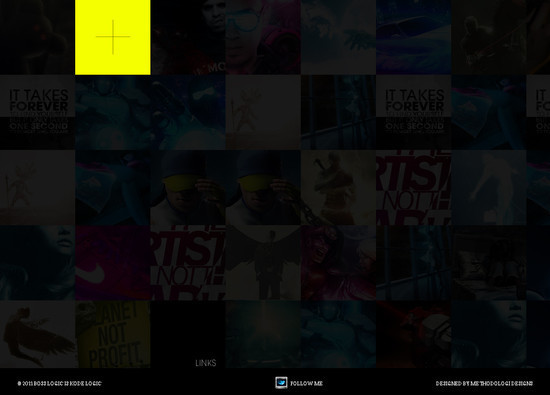The width and height of the screenshot is (550, 395).
Task: Open the axe warrior artwork thumbnail
Action: 338,188
